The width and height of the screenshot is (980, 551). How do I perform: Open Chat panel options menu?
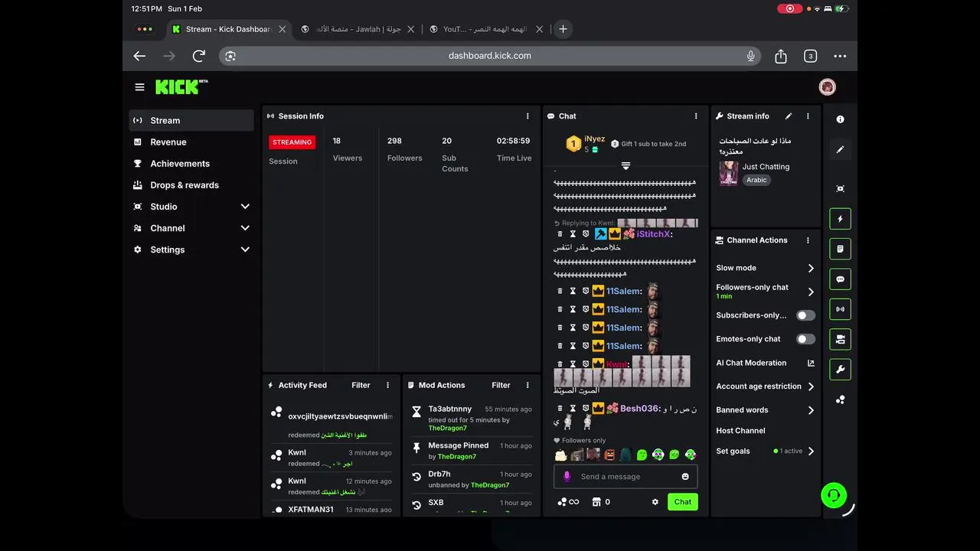click(x=696, y=116)
